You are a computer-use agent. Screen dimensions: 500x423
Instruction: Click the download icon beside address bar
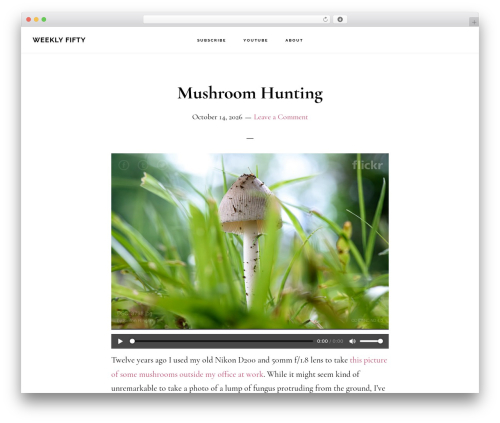click(340, 19)
